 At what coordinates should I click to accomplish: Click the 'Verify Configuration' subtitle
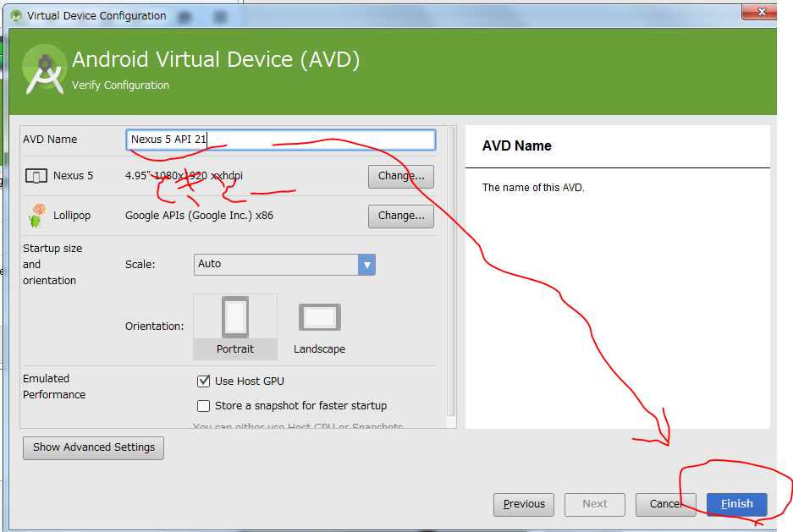click(120, 85)
